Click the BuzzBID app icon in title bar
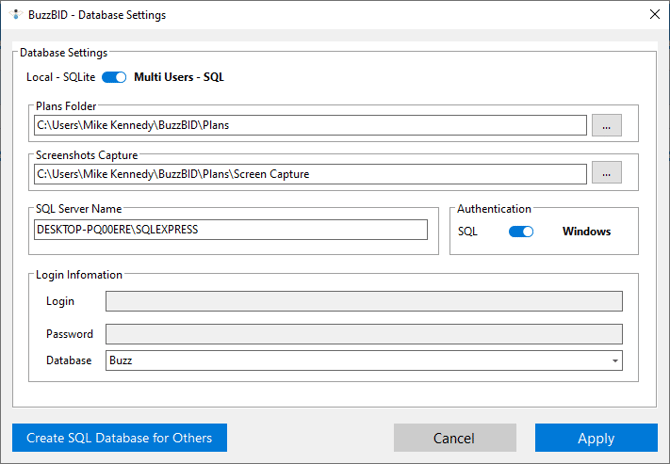The image size is (670, 464). tap(13, 15)
